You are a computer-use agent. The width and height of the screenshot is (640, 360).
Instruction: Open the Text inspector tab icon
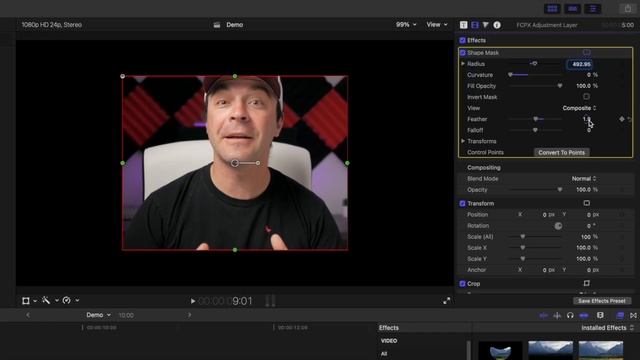463,25
